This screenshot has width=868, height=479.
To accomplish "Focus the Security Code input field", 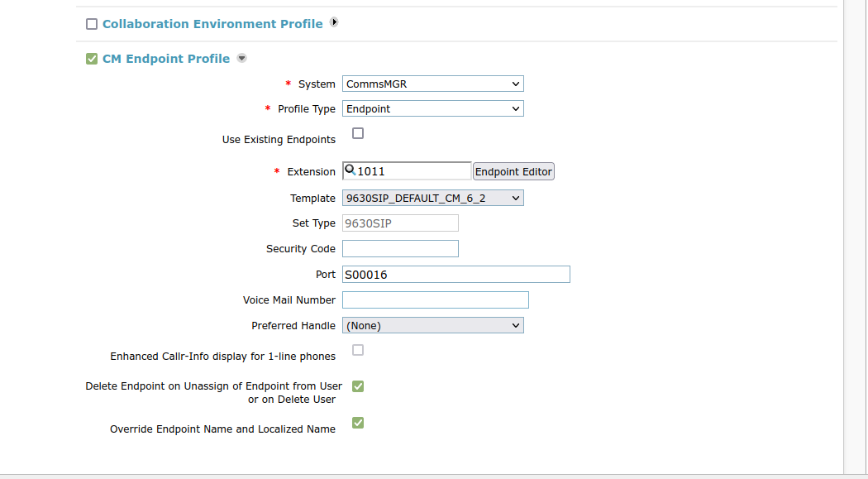I will [400, 248].
